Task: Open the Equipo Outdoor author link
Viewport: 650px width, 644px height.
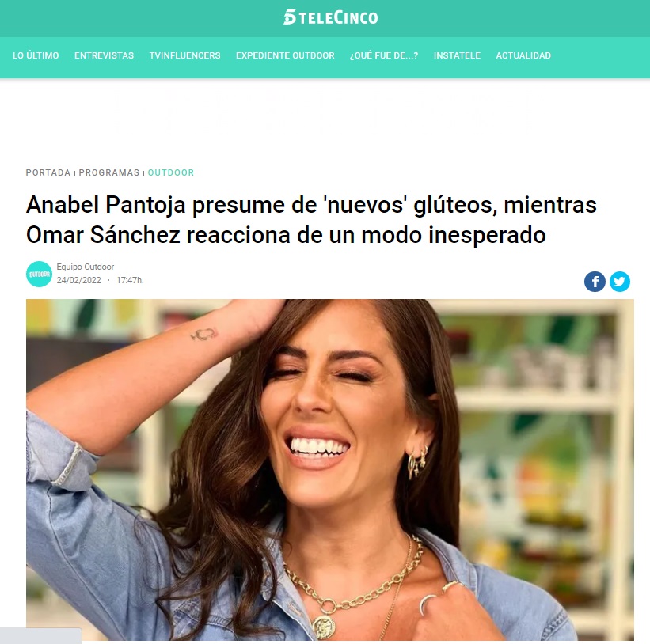Action: [86, 267]
